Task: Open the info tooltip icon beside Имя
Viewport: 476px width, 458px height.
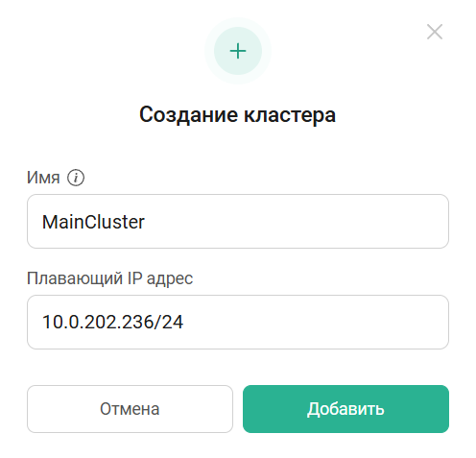Action: tap(76, 178)
